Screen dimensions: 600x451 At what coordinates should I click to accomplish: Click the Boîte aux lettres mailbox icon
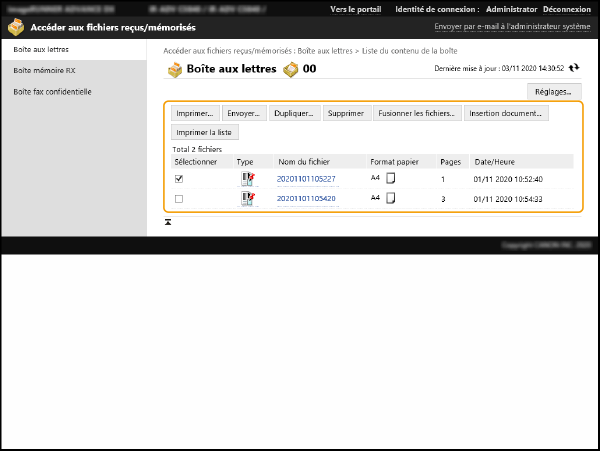(175, 69)
